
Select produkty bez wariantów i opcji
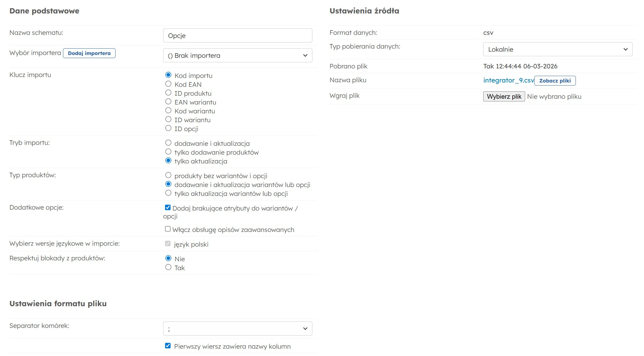click(x=168, y=175)
